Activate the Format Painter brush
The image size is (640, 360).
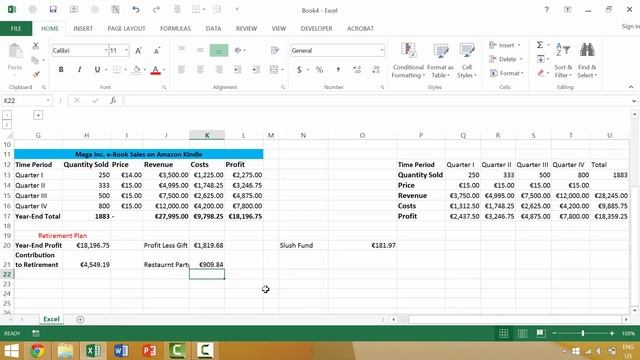point(36,74)
